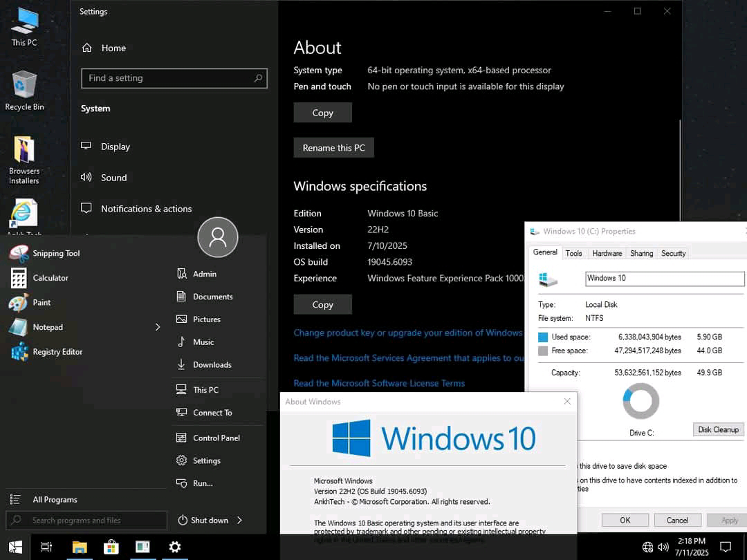Click Copy button under device specifications

[x=322, y=113]
